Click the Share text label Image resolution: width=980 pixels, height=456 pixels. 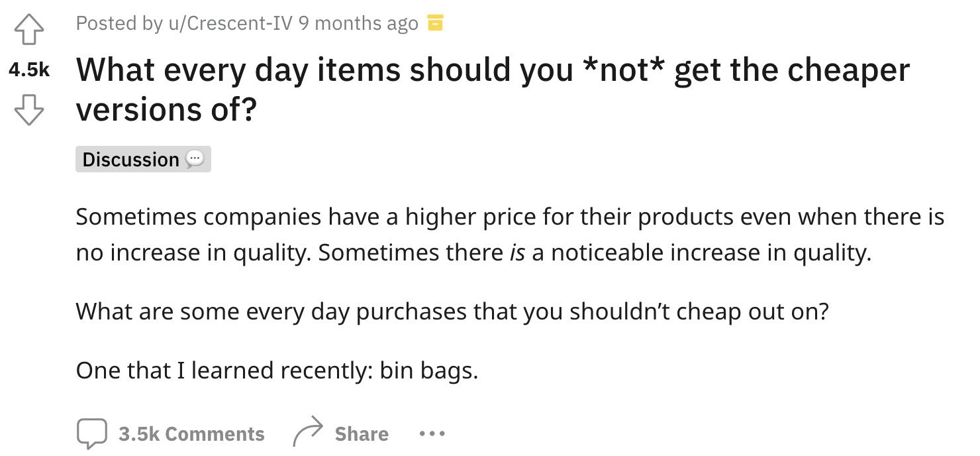point(362,434)
